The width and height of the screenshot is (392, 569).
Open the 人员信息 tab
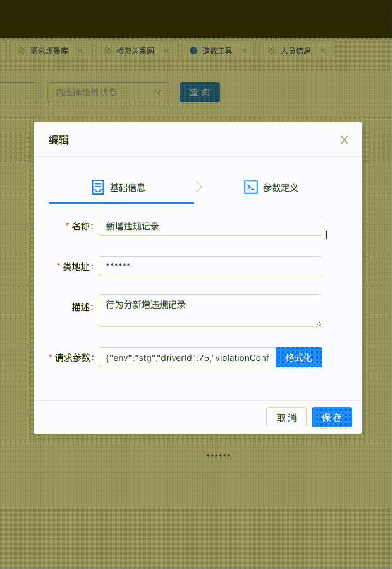click(296, 51)
